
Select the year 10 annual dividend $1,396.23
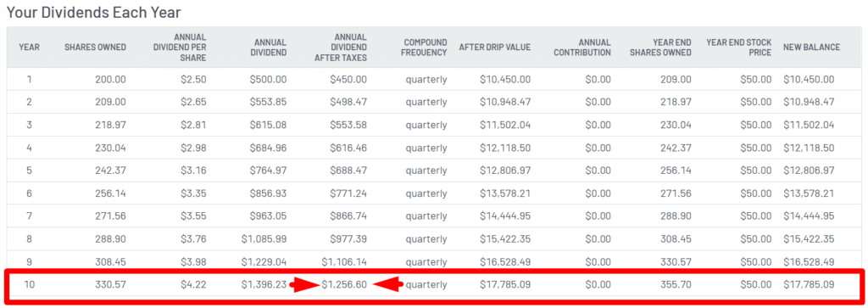264,285
